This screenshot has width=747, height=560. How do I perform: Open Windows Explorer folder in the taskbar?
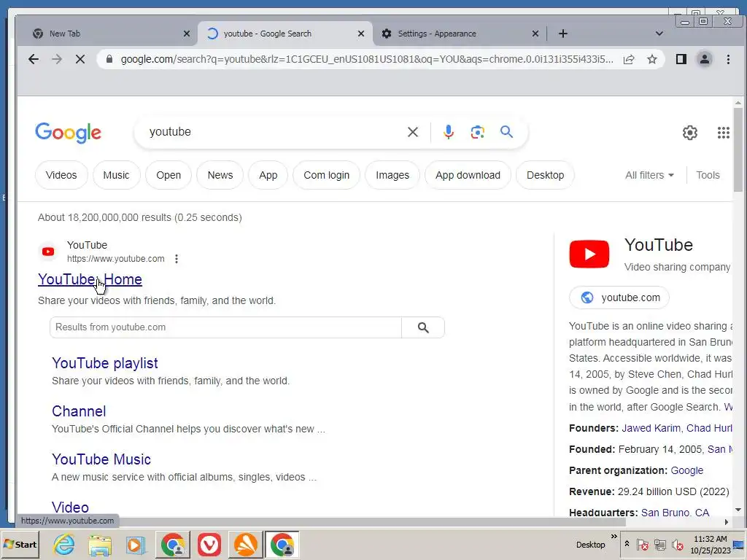100,544
